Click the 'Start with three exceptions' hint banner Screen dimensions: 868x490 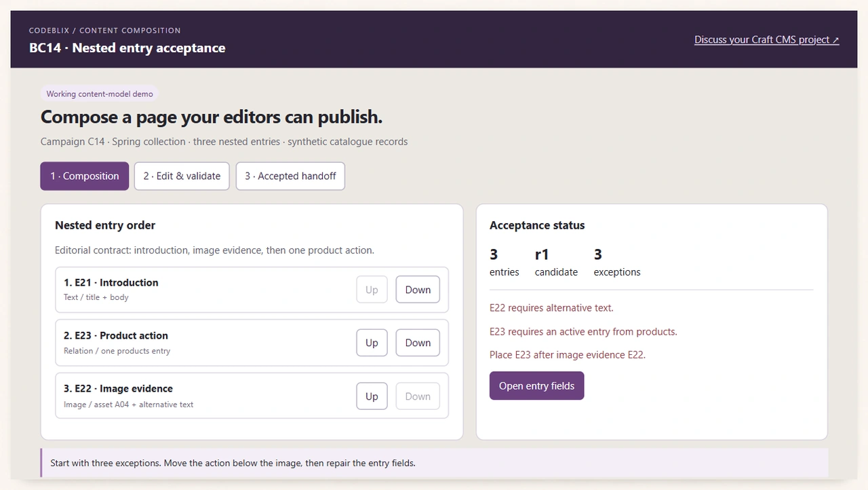435,463
